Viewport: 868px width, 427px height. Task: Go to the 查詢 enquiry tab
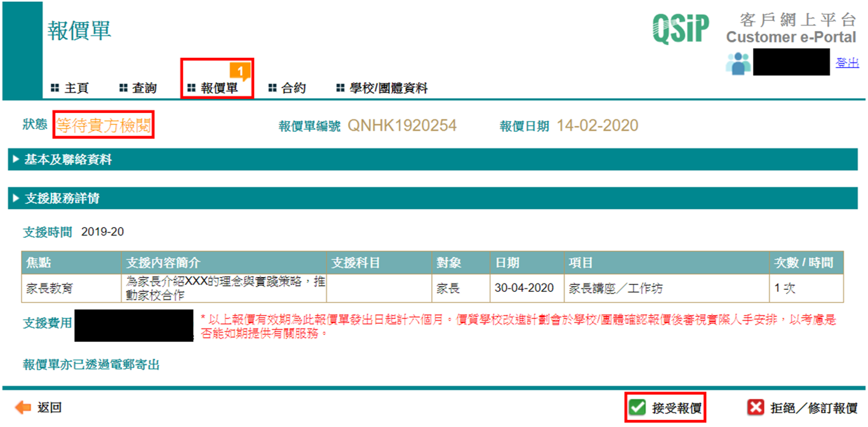(138, 88)
